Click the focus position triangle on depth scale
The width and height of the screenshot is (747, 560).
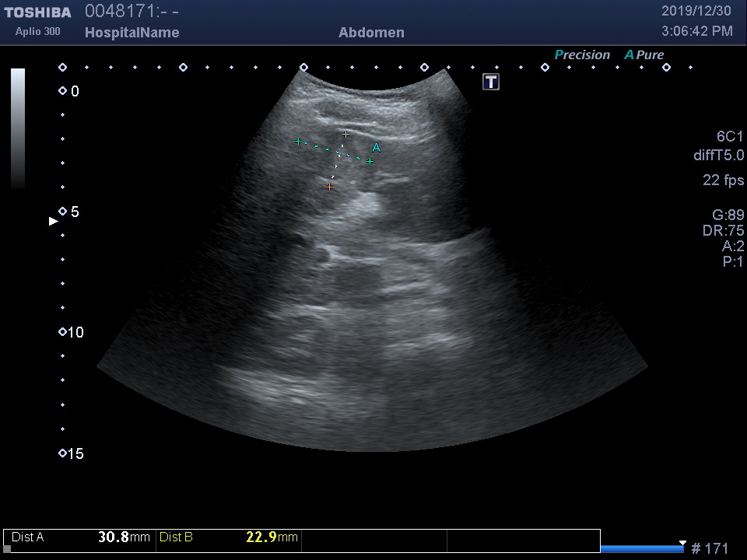click(x=53, y=222)
